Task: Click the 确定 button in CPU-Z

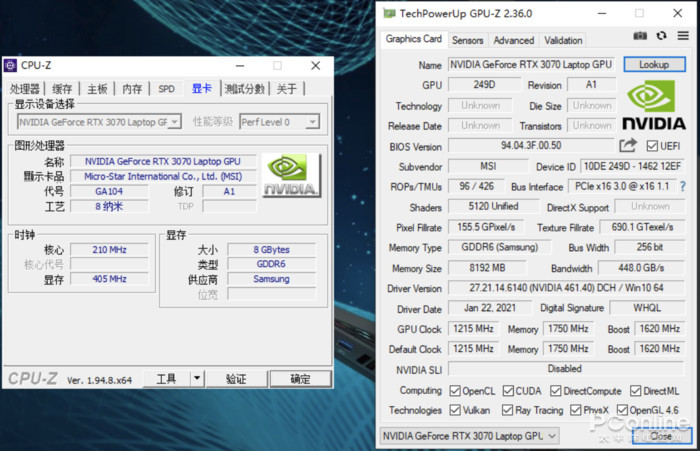Action: pyautogui.click(x=300, y=379)
